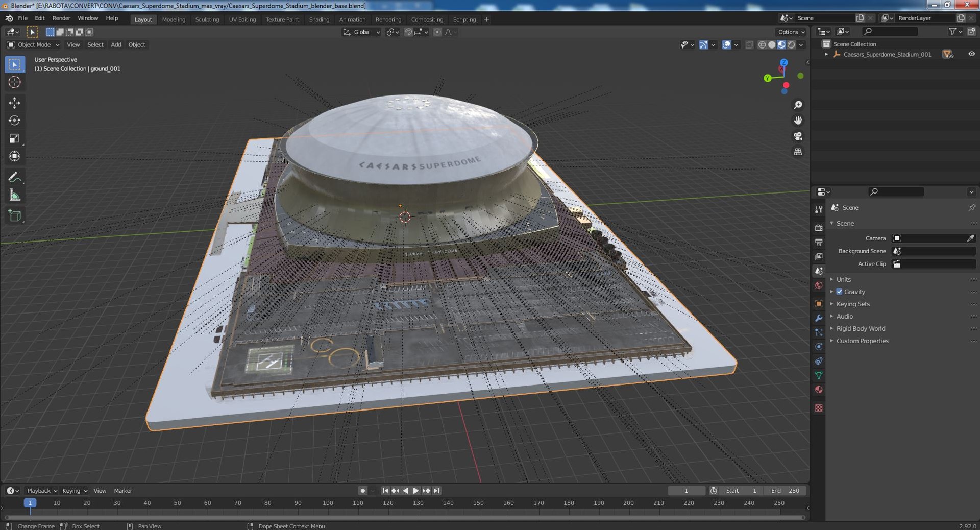The width and height of the screenshot is (980, 530).
Task: Select the Select Box tool
Action: coord(15,64)
